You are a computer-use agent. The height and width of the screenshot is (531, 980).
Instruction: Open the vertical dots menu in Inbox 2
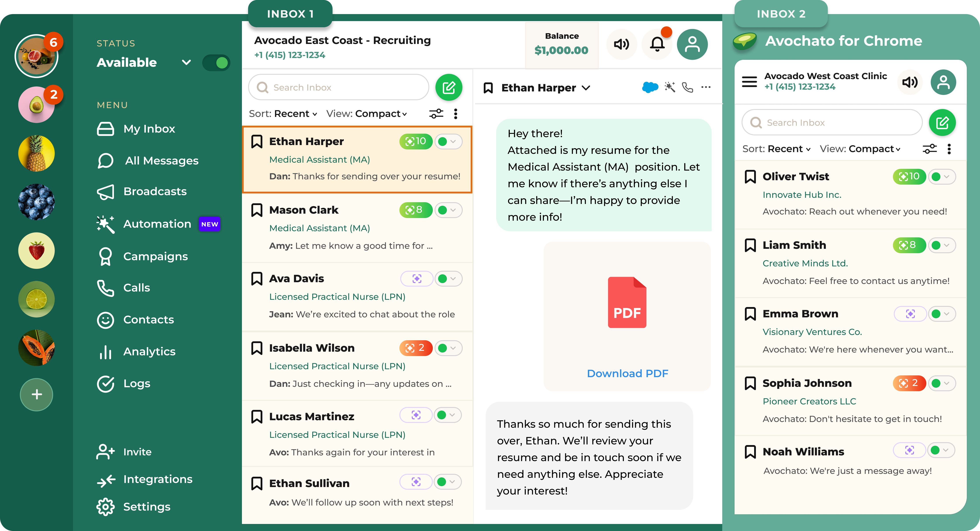pyautogui.click(x=949, y=149)
